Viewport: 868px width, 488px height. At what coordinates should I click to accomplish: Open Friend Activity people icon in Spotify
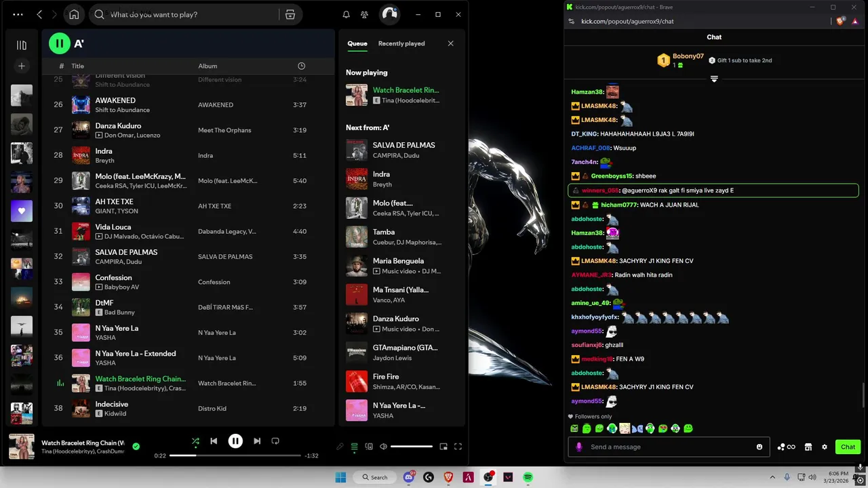coord(365,14)
